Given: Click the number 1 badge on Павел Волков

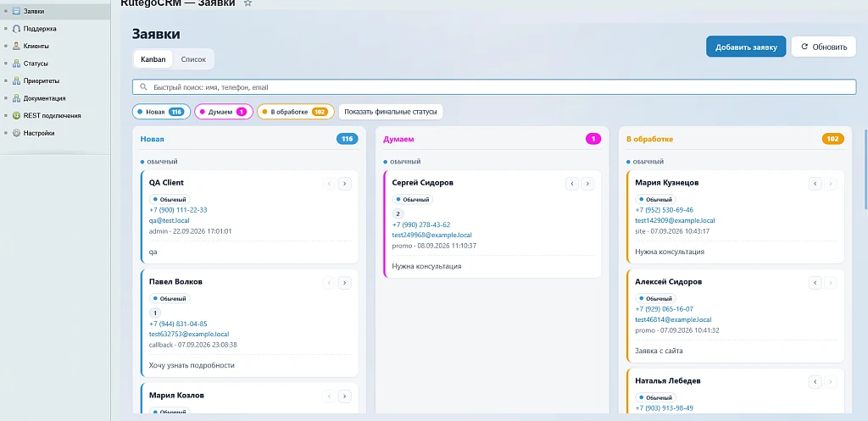Looking at the screenshot, I should point(155,313).
